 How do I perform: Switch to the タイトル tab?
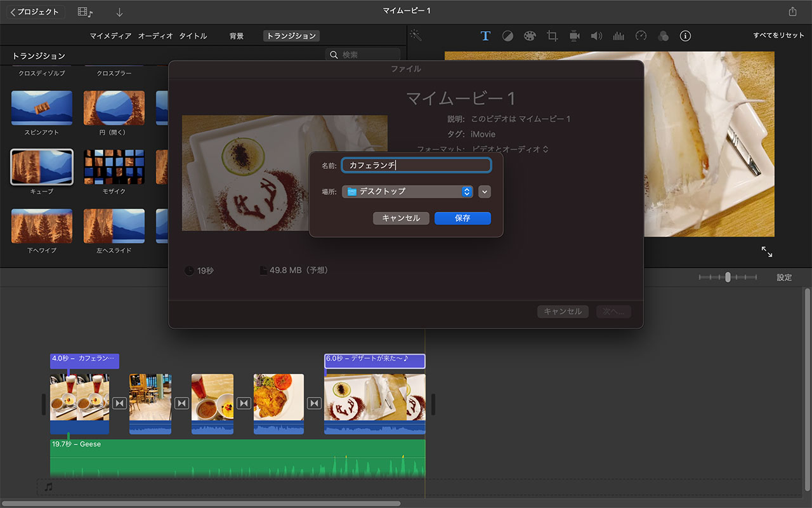[193, 36]
